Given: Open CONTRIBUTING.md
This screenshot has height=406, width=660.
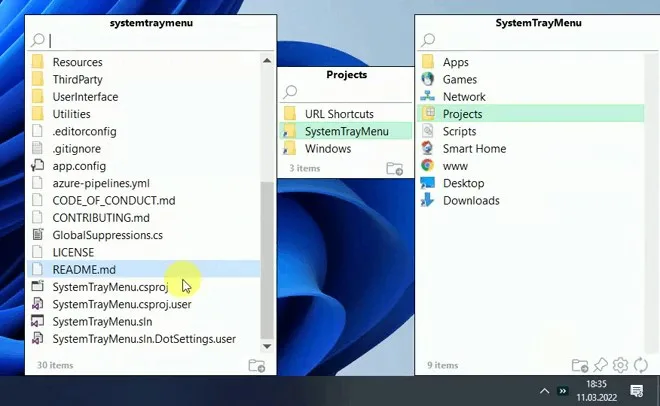Looking at the screenshot, I should tap(144, 218).
